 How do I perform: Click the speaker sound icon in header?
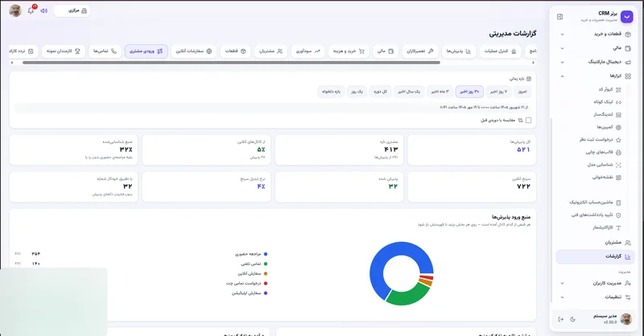point(44,10)
